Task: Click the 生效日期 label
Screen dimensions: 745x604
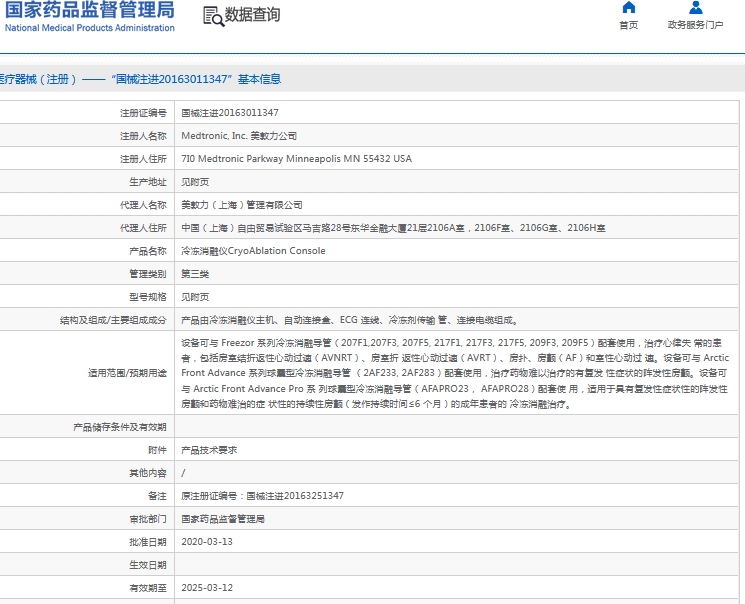Action: pos(148,565)
